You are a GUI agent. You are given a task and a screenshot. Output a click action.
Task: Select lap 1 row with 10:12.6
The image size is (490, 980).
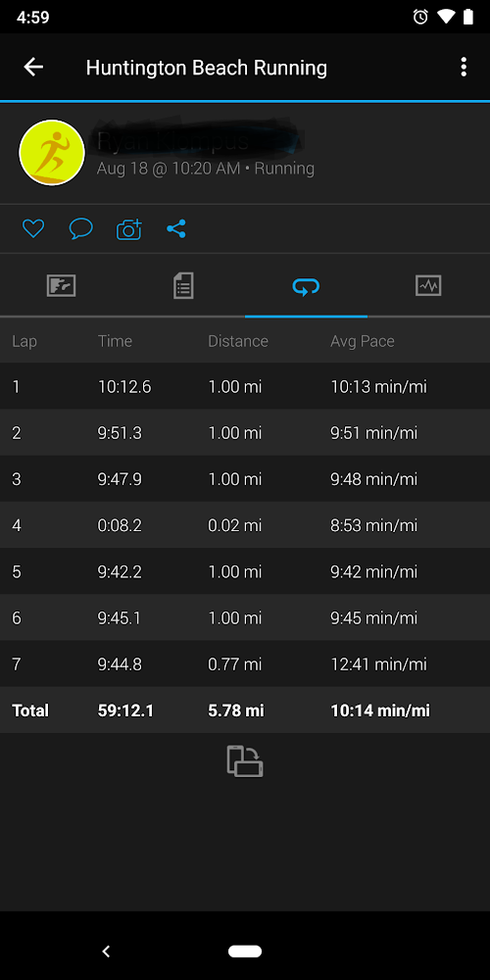pos(245,386)
